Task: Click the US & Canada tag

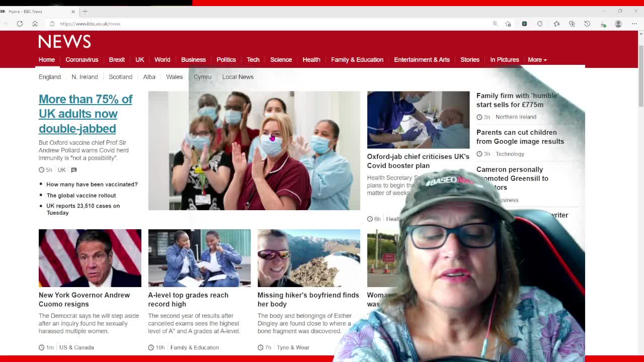Action: click(76, 347)
